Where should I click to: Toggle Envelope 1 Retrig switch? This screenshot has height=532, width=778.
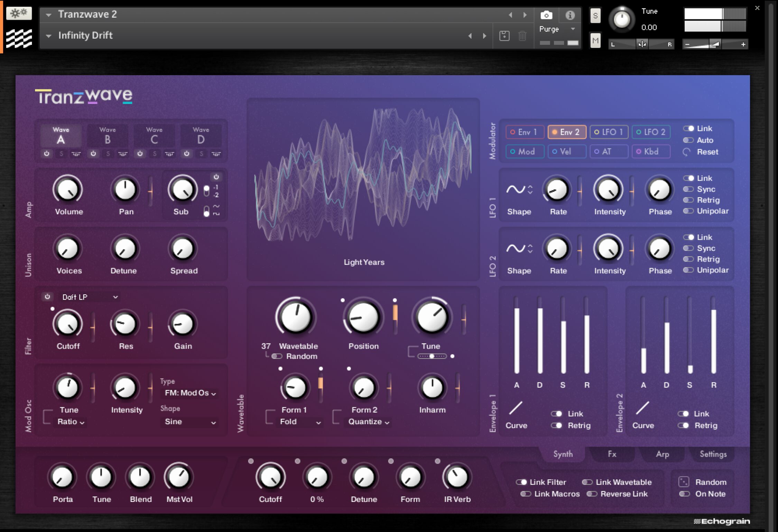click(x=556, y=425)
